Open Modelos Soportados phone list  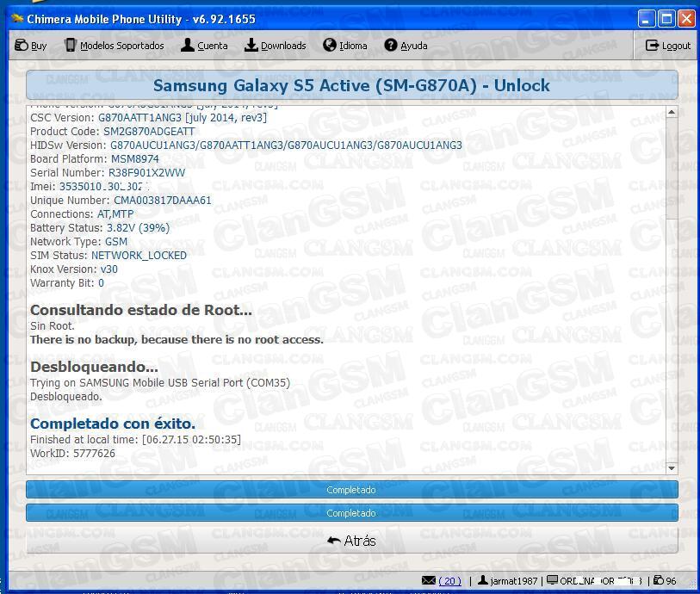(x=115, y=46)
